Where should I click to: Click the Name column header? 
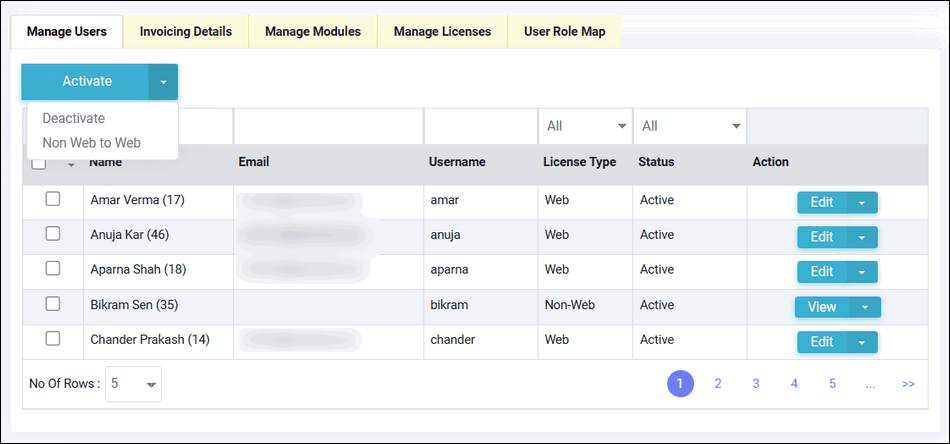(x=105, y=162)
